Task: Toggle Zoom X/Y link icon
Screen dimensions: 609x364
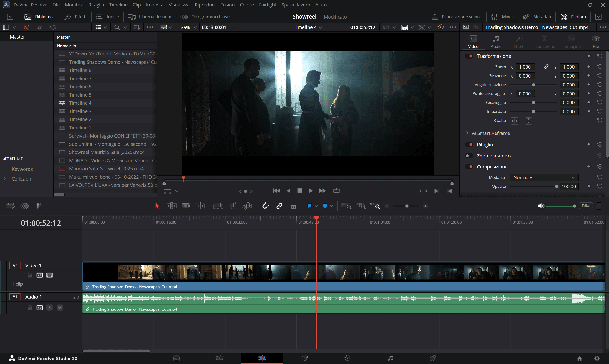Action: pos(546,67)
